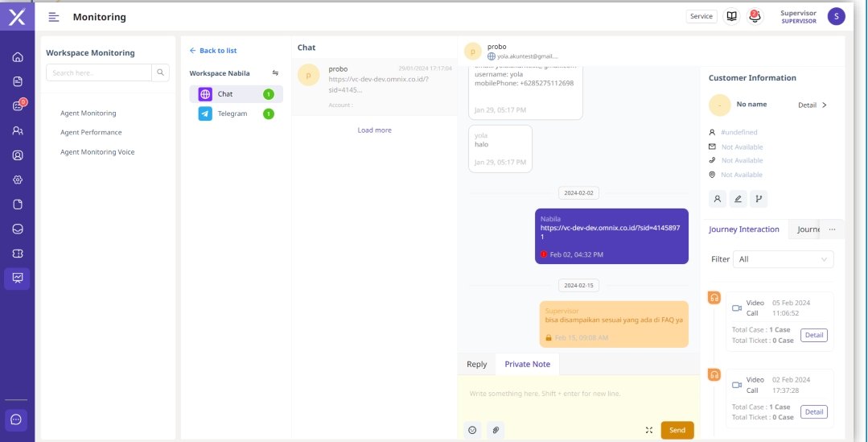Switch to the Reply tab

coord(477,365)
